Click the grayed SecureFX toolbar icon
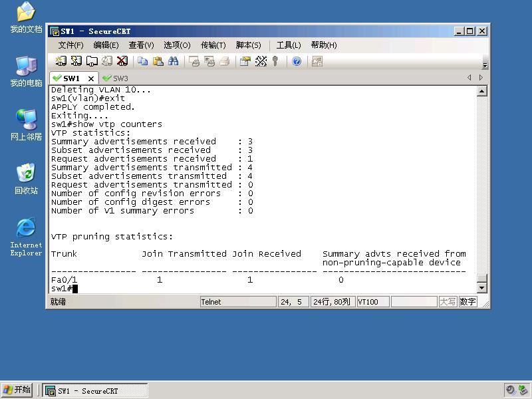The image size is (532, 399). click(317, 61)
